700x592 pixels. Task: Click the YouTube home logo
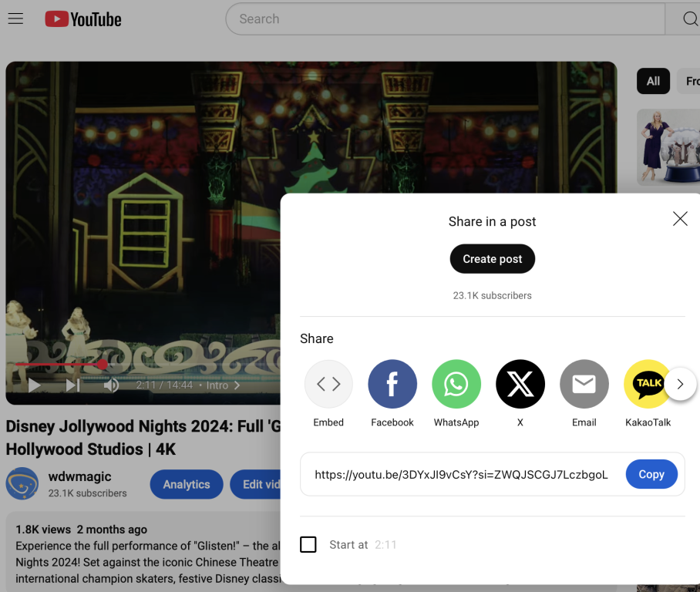pyautogui.click(x=83, y=19)
